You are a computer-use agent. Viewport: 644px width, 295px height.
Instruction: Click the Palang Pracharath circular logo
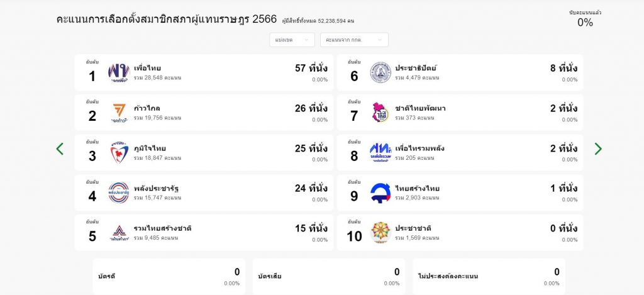pos(119,192)
